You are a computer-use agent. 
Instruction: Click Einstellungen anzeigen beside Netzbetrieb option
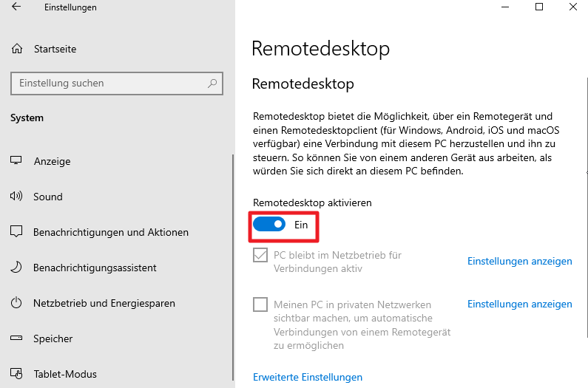519,261
